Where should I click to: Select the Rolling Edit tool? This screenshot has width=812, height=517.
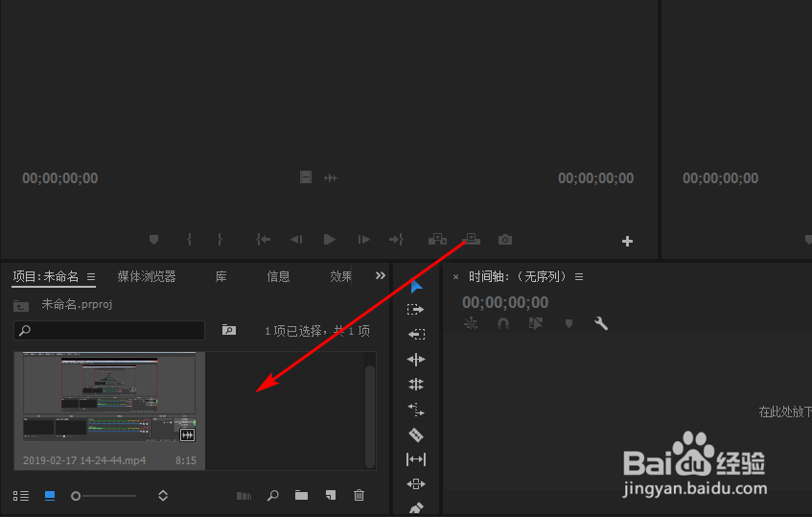tap(416, 384)
